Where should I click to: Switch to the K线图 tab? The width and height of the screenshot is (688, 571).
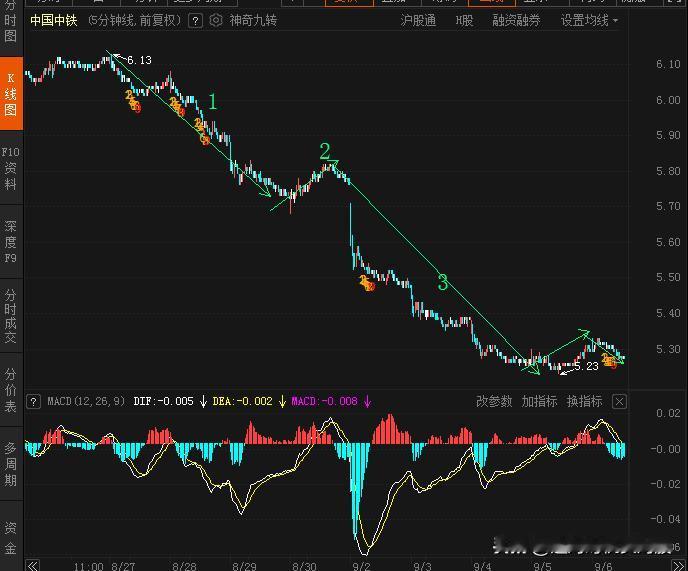tap(11, 94)
